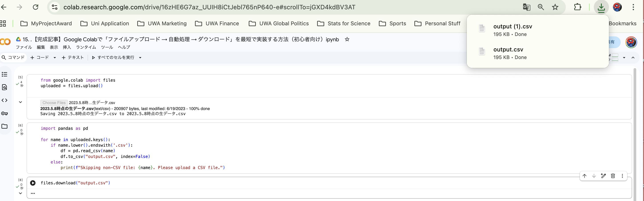Run the files.download cell play button

tap(33, 183)
